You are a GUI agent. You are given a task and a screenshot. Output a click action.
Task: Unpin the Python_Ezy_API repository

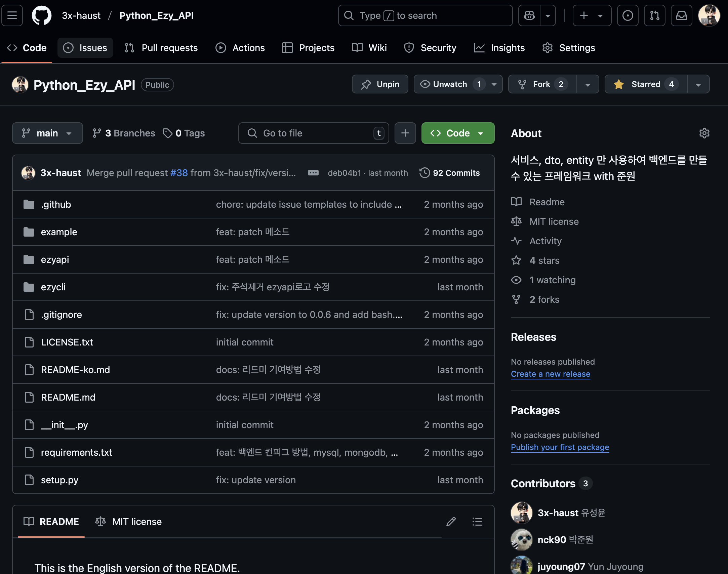[x=380, y=84]
